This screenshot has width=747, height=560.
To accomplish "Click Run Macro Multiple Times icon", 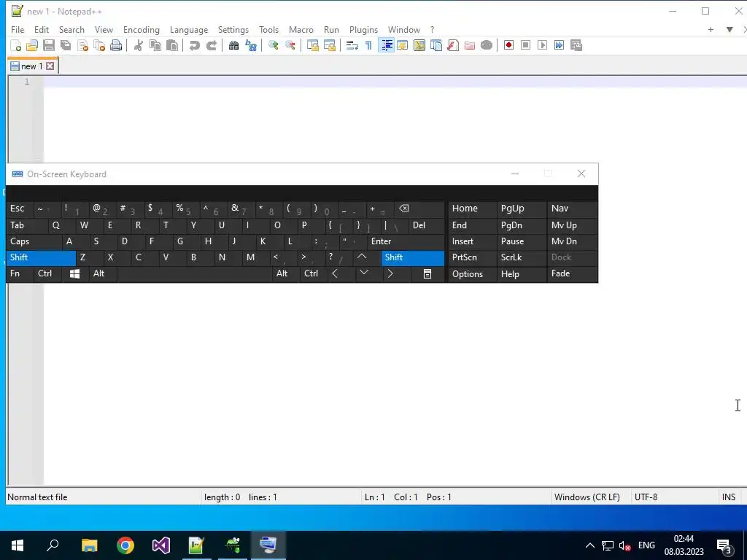I will point(559,45).
